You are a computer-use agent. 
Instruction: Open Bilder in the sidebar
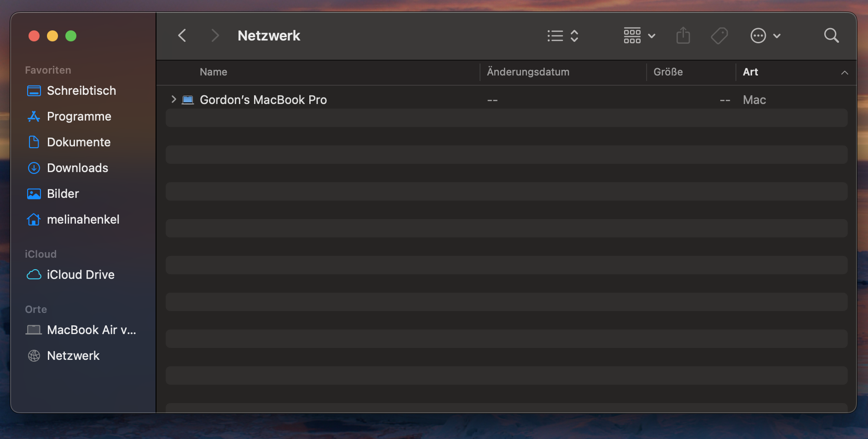point(63,194)
